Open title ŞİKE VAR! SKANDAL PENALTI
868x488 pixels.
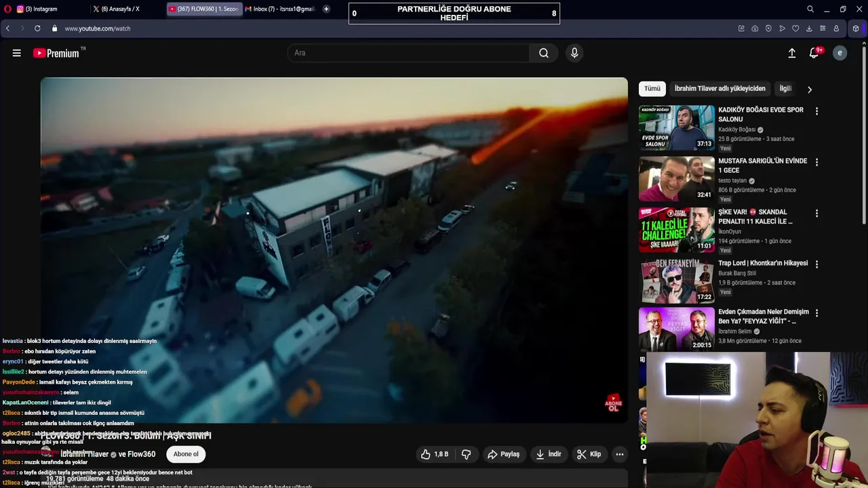[755, 217]
